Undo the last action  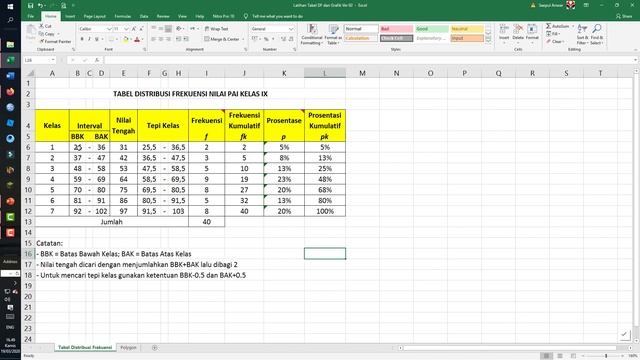coord(40,6)
